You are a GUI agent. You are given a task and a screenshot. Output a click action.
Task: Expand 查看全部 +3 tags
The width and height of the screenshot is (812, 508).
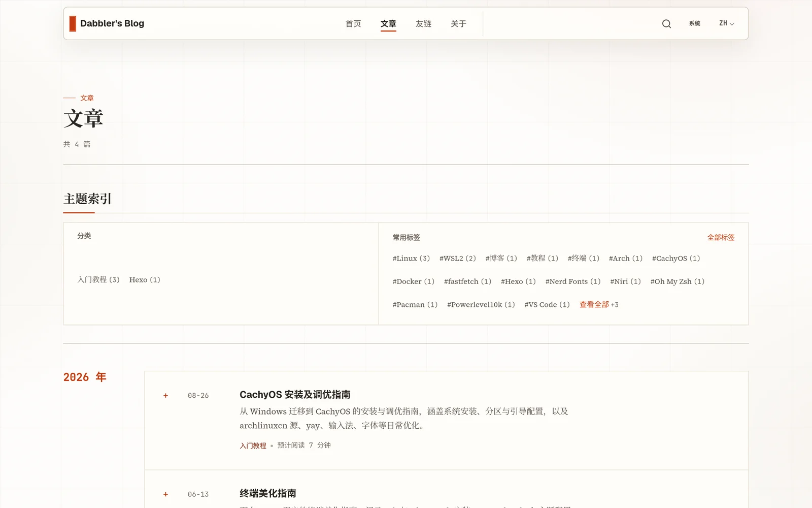point(599,304)
